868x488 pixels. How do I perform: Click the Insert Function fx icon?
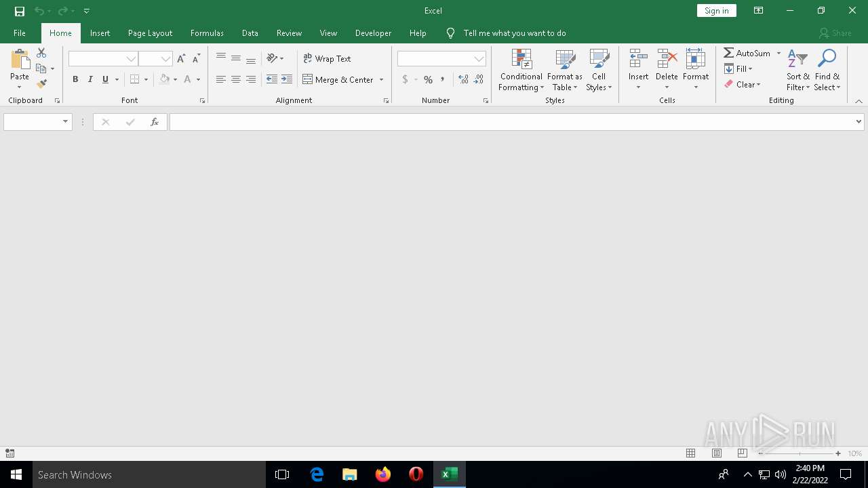(155, 122)
